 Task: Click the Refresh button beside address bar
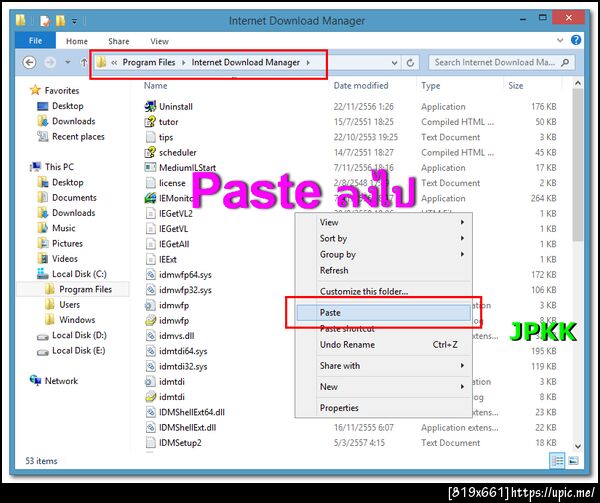[410, 63]
